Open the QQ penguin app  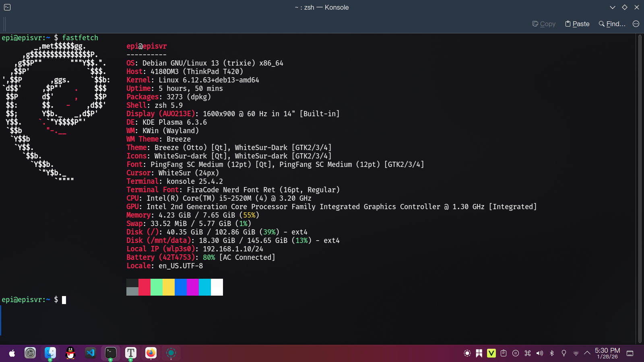pos(70,353)
